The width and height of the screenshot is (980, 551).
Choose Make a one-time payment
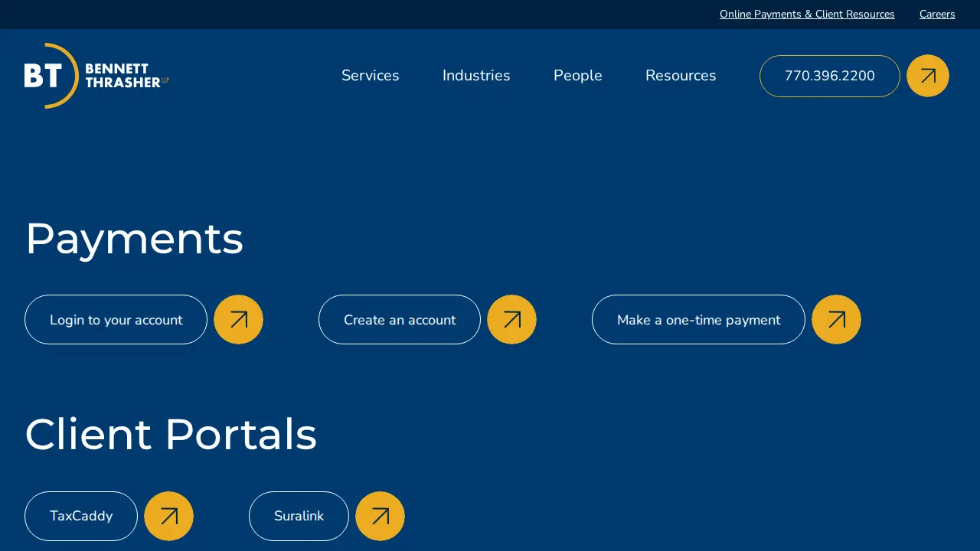coord(698,319)
